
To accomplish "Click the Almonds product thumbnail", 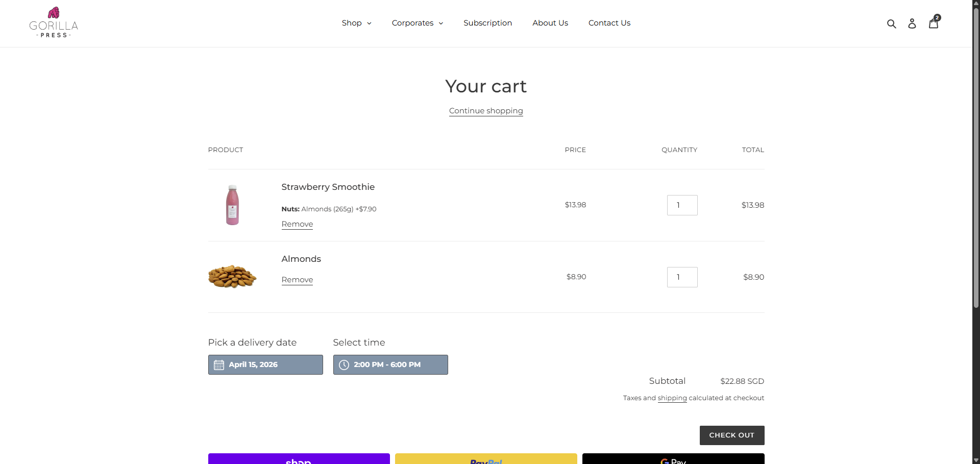I will pyautogui.click(x=232, y=277).
